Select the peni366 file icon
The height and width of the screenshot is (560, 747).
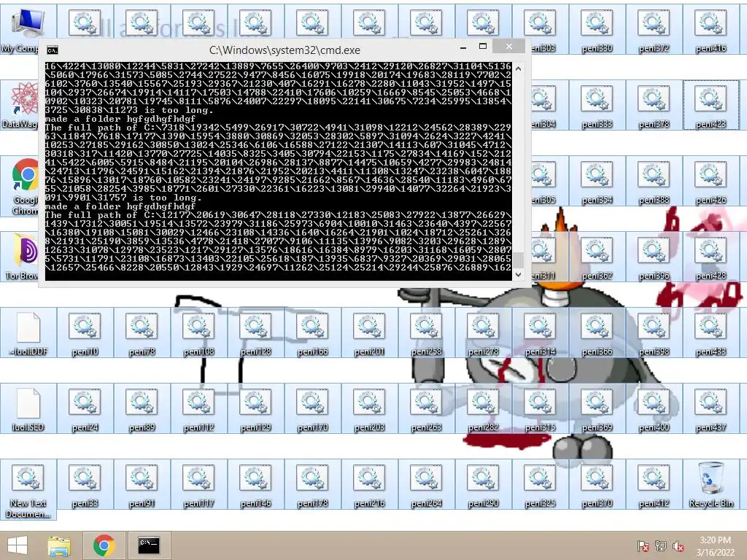597,333
